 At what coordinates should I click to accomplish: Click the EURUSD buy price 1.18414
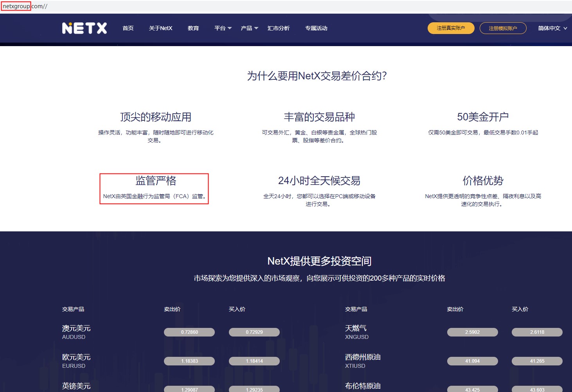(x=254, y=361)
